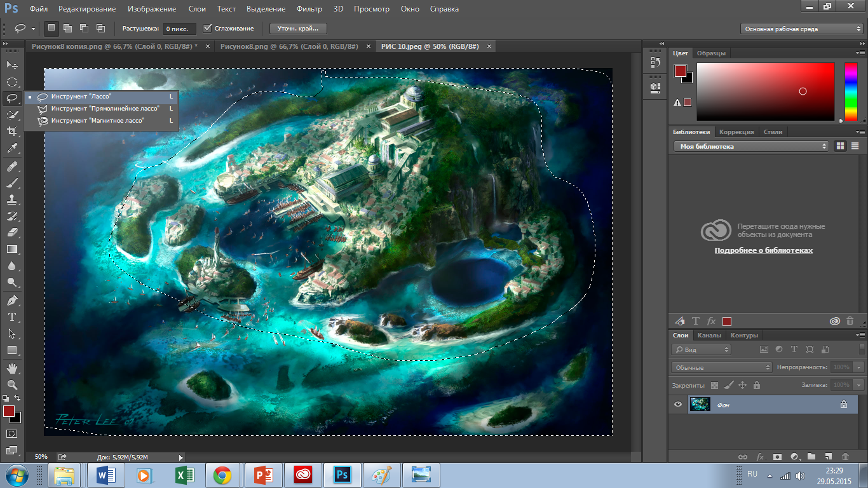Choose New selection mode in options bar

[x=51, y=28]
